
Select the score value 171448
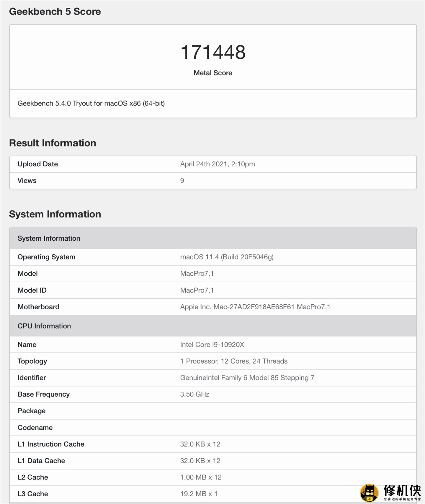(213, 52)
